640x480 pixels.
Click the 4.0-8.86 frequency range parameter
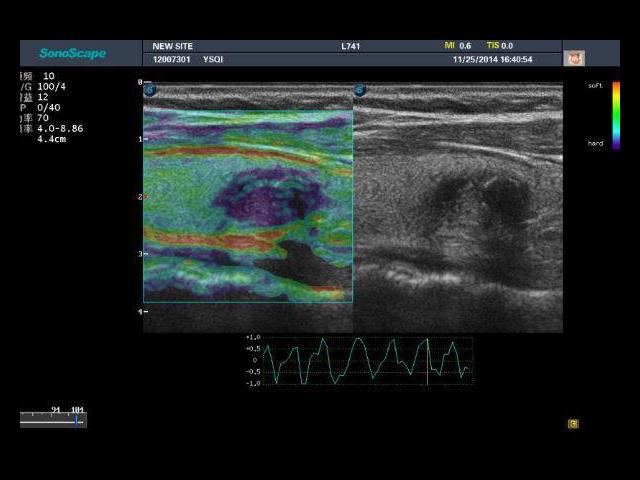(x=60, y=128)
